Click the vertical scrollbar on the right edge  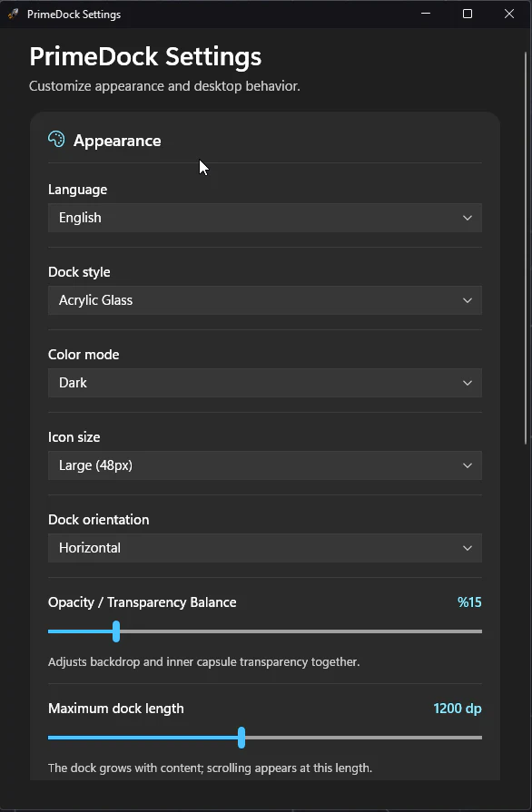click(526, 248)
